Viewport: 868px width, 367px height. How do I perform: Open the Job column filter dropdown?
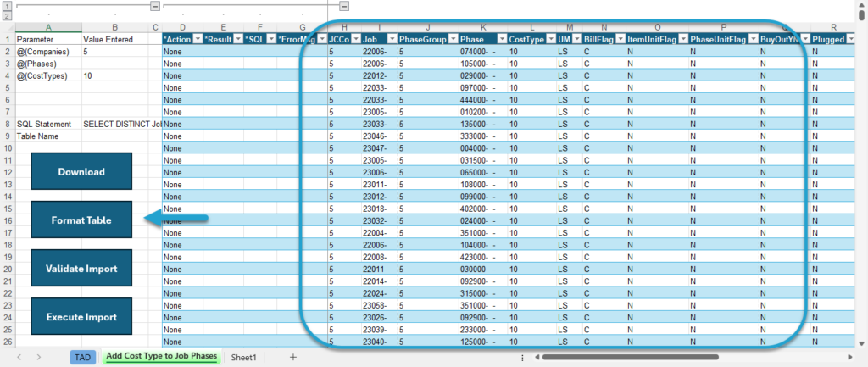[x=392, y=39]
